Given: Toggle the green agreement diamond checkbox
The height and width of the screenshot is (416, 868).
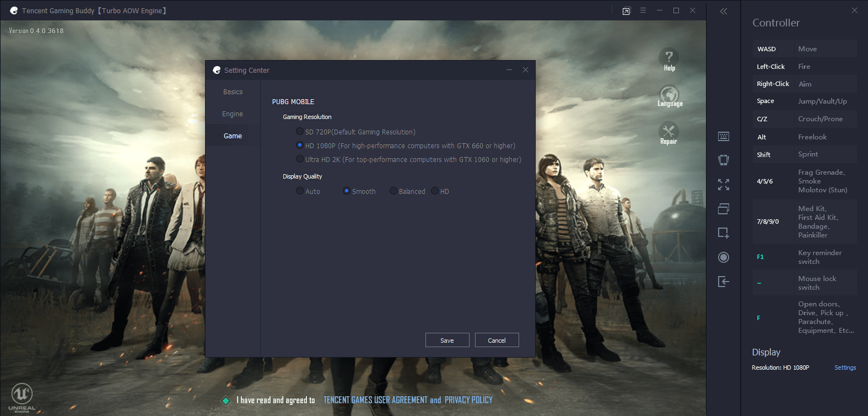Looking at the screenshot, I should coord(225,401).
